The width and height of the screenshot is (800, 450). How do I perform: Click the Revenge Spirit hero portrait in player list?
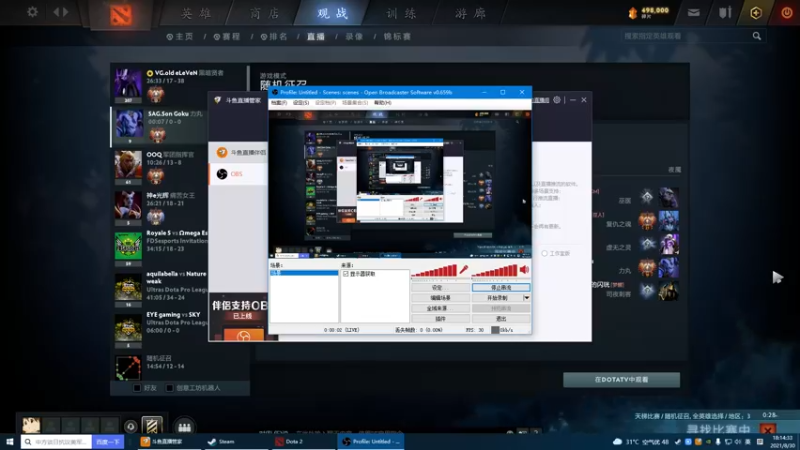[668, 221]
